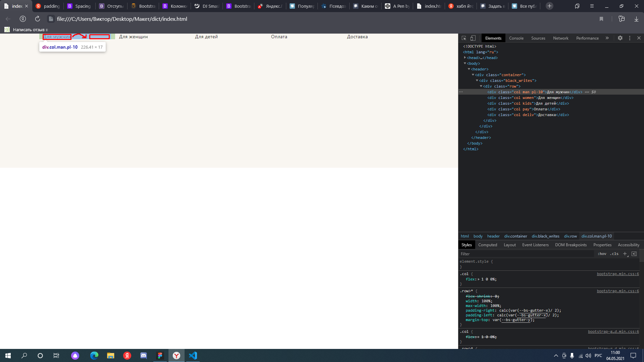Show more DevTools tabs chevron

point(607,38)
